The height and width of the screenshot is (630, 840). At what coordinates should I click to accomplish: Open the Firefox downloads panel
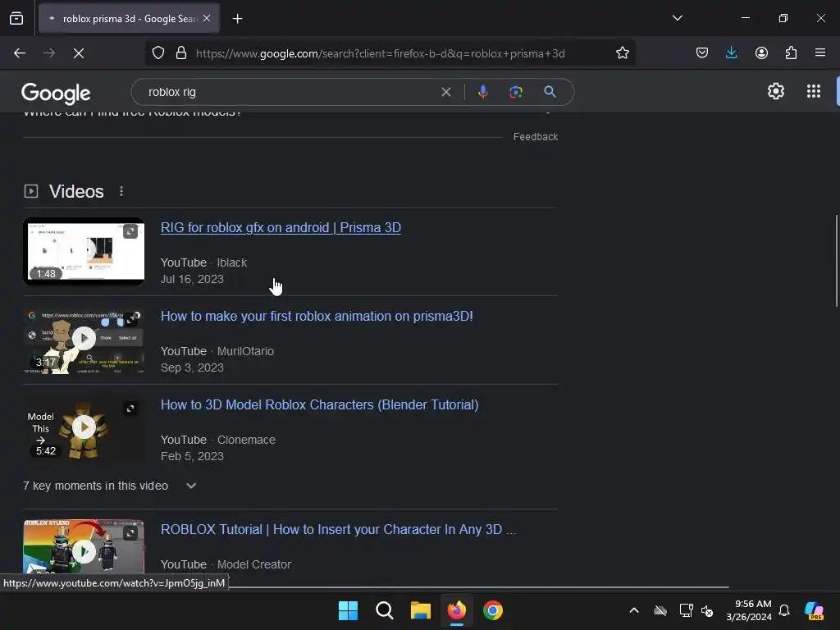tap(731, 53)
